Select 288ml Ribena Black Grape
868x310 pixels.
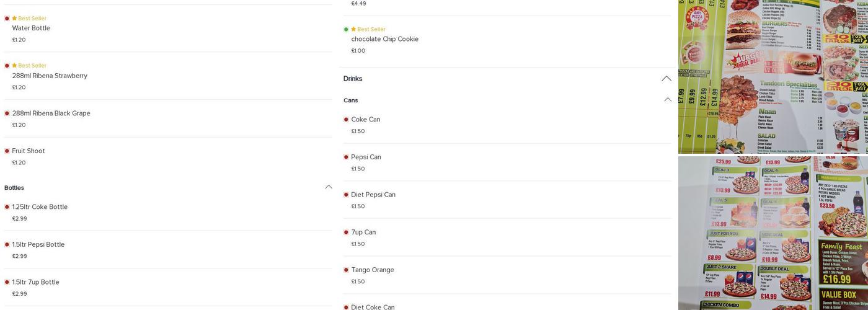tap(51, 113)
